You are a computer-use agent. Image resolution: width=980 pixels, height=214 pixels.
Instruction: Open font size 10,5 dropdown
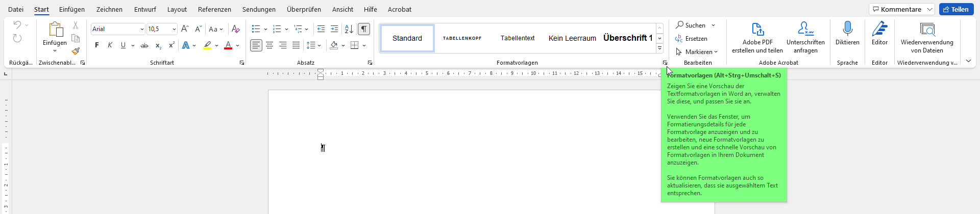coord(174,30)
